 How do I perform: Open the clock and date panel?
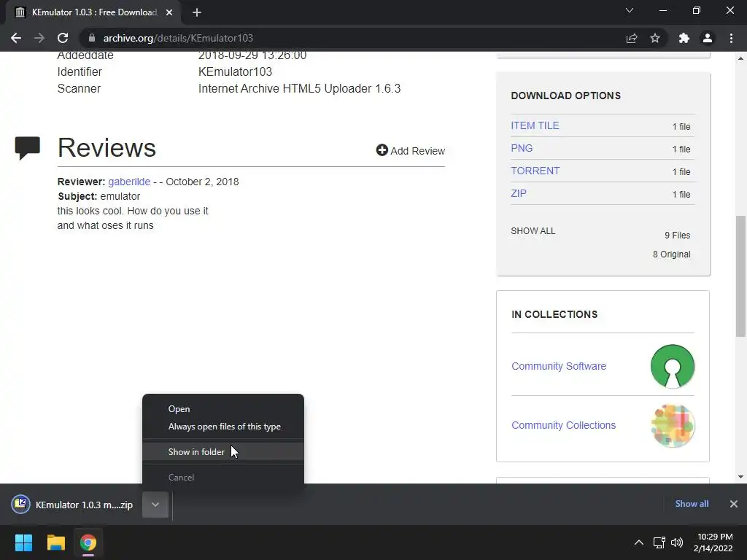pyautogui.click(x=713, y=542)
